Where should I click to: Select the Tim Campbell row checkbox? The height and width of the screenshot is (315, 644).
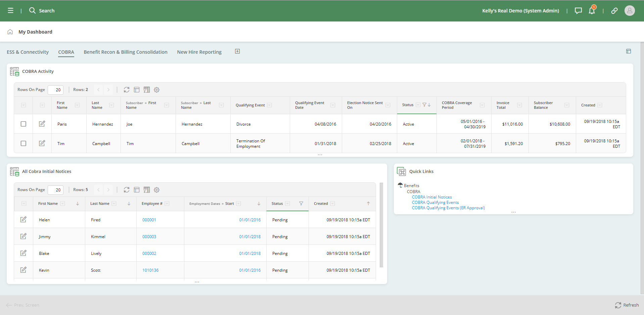[x=24, y=143]
